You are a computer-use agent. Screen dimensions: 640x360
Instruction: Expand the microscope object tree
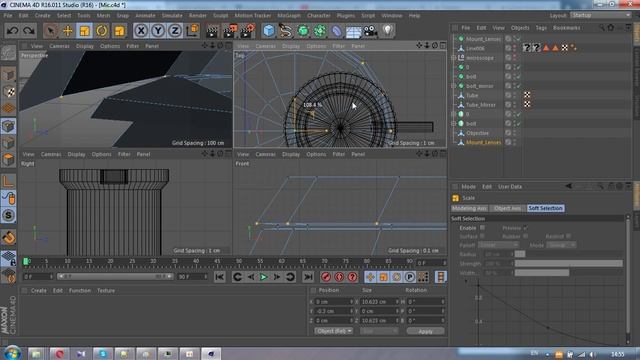[x=453, y=58]
